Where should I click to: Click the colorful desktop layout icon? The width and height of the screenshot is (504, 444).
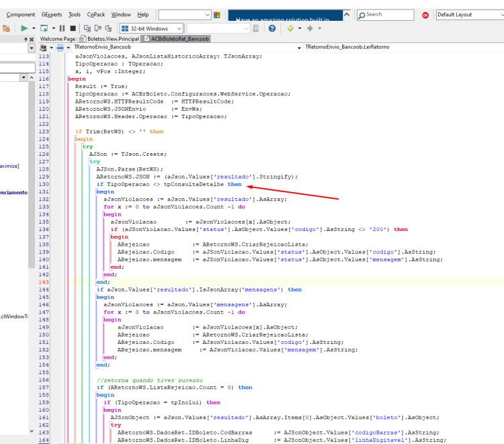tap(217, 15)
